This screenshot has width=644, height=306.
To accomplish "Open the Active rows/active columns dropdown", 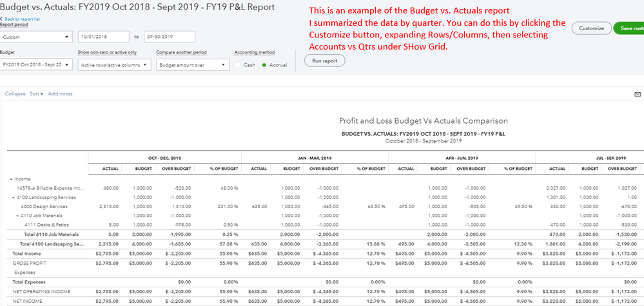I will click(115, 64).
